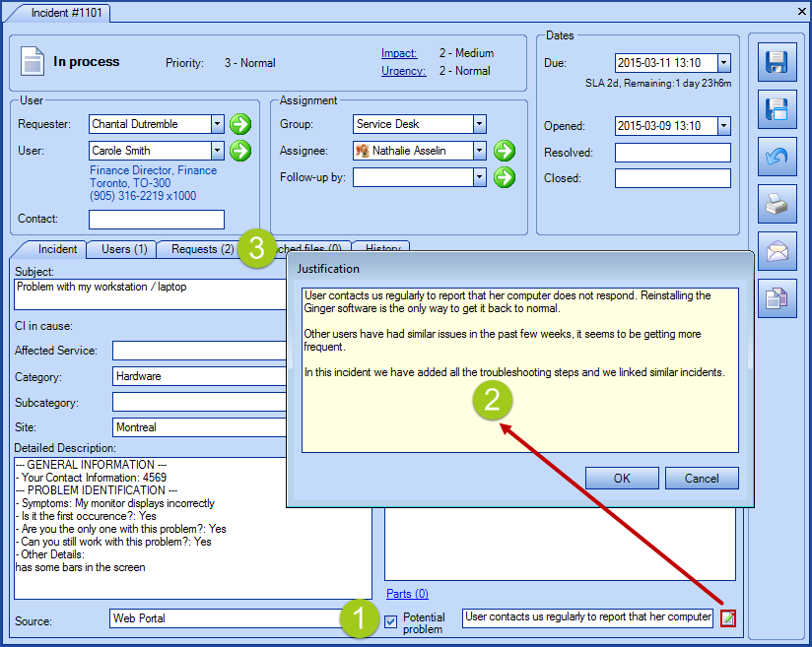The width and height of the screenshot is (812, 647).
Task: Click the blue Undo arrow icon
Action: [x=777, y=157]
